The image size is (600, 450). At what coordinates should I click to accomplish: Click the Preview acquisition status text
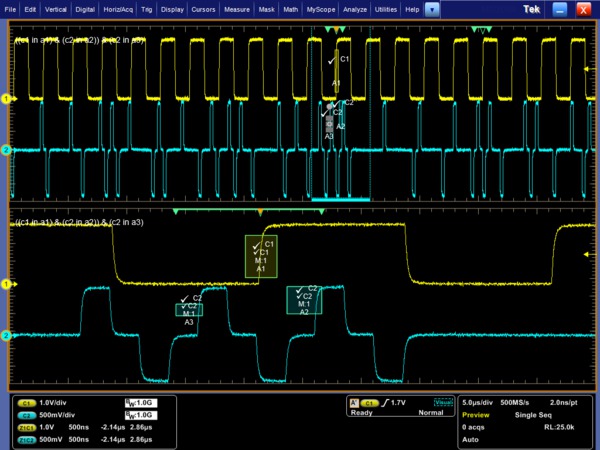tap(476, 413)
